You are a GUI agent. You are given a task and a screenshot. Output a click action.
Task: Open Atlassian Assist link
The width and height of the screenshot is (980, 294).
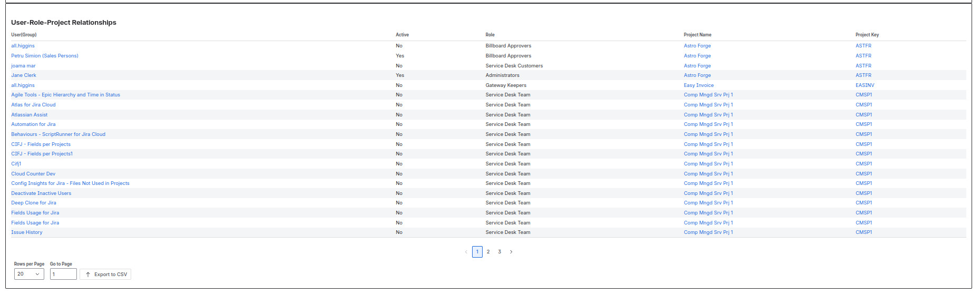click(x=30, y=115)
